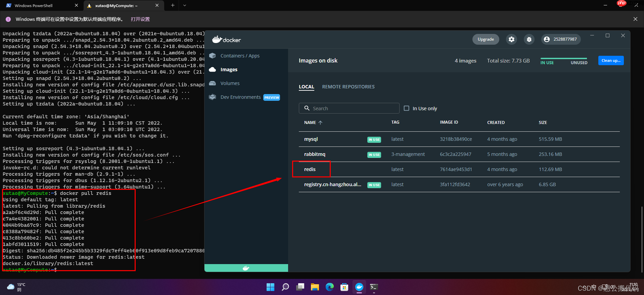The width and height of the screenshot is (644, 295).
Task: Click the IMAGE ID column header
Action: [x=449, y=122]
